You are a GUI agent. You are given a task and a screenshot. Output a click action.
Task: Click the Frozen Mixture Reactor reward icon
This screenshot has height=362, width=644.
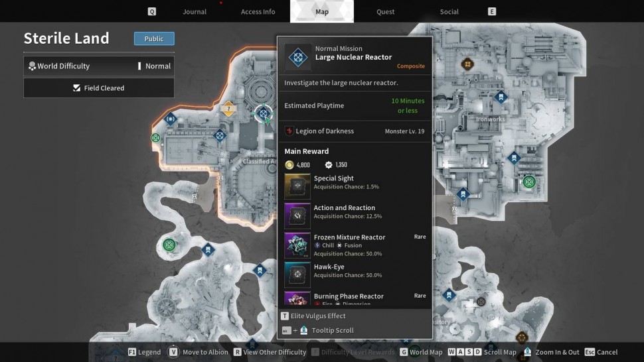click(297, 245)
